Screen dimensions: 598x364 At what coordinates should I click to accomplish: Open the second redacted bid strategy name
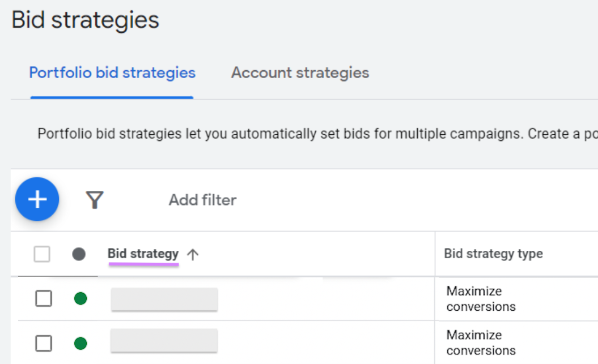164,340
